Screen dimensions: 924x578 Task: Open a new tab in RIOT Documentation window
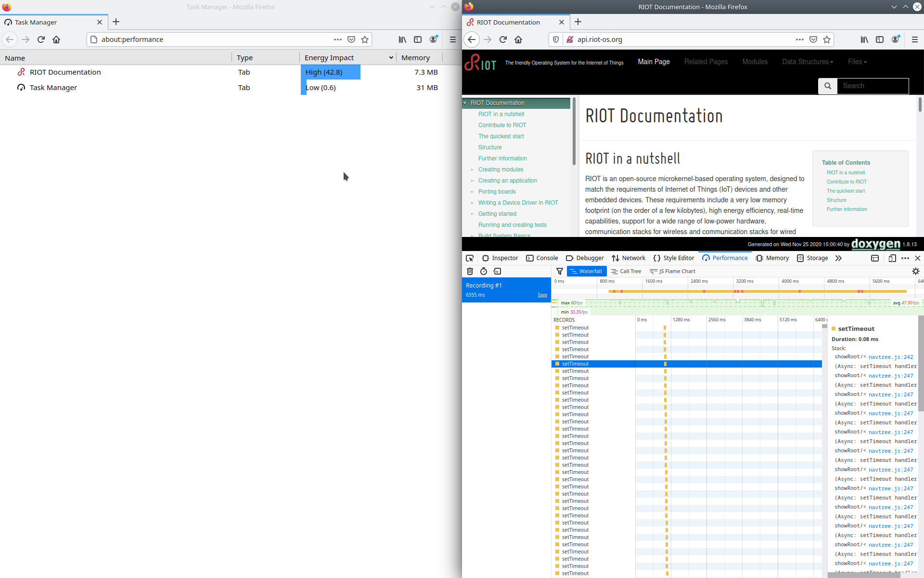pyautogui.click(x=578, y=22)
